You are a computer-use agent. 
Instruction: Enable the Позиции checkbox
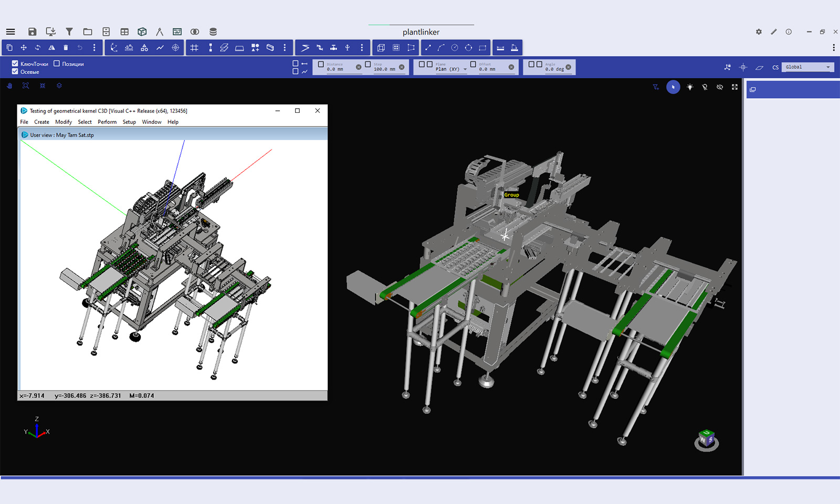click(58, 64)
